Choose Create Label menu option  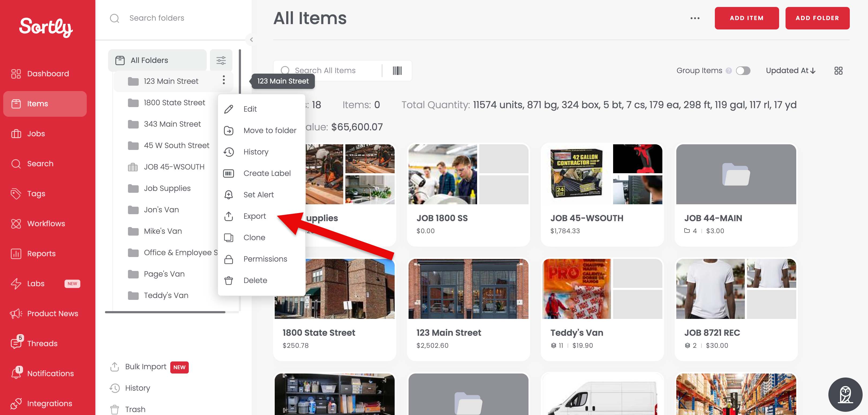261,173
